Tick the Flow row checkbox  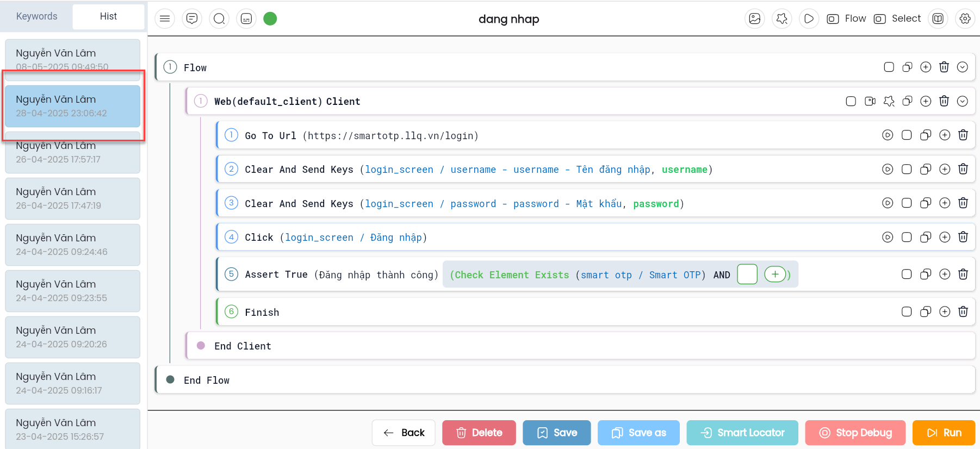(x=889, y=67)
